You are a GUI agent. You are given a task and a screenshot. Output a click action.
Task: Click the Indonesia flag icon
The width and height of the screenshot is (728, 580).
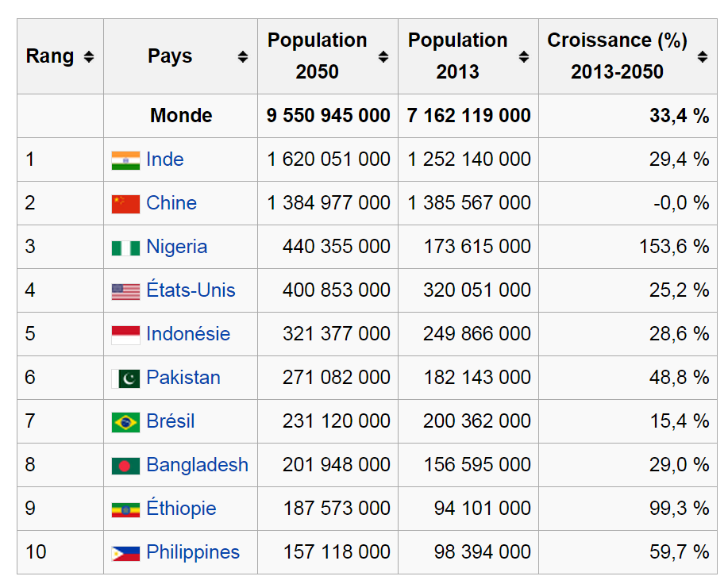(x=125, y=335)
